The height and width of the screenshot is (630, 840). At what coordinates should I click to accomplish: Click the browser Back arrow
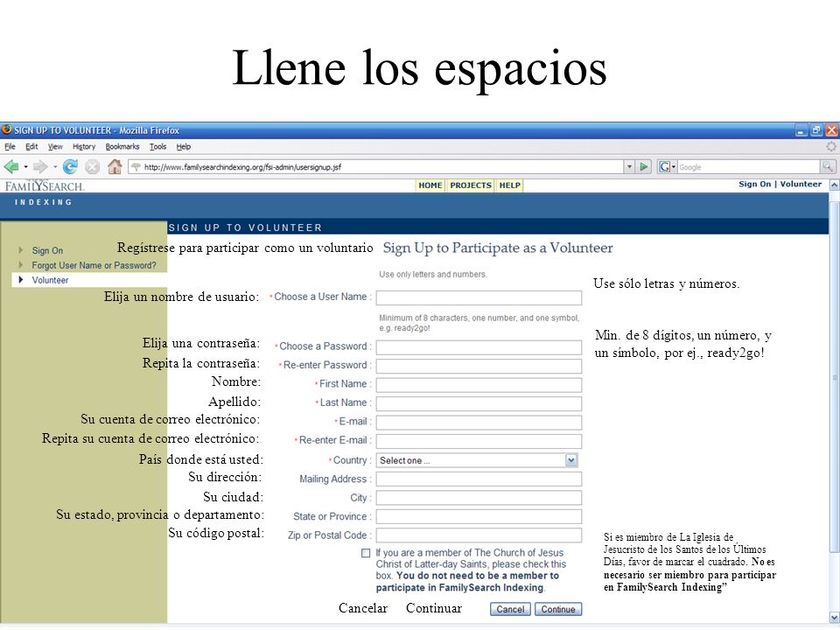[11, 166]
